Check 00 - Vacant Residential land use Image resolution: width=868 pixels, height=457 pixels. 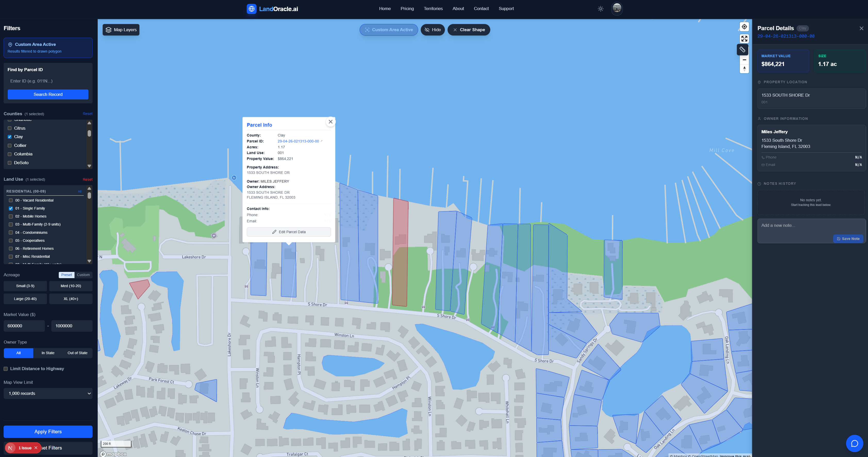tap(11, 200)
